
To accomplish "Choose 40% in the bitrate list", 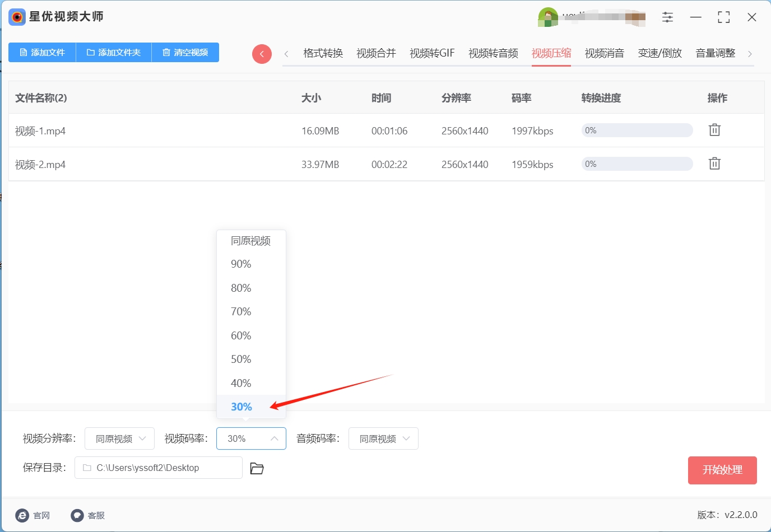I will click(251, 383).
